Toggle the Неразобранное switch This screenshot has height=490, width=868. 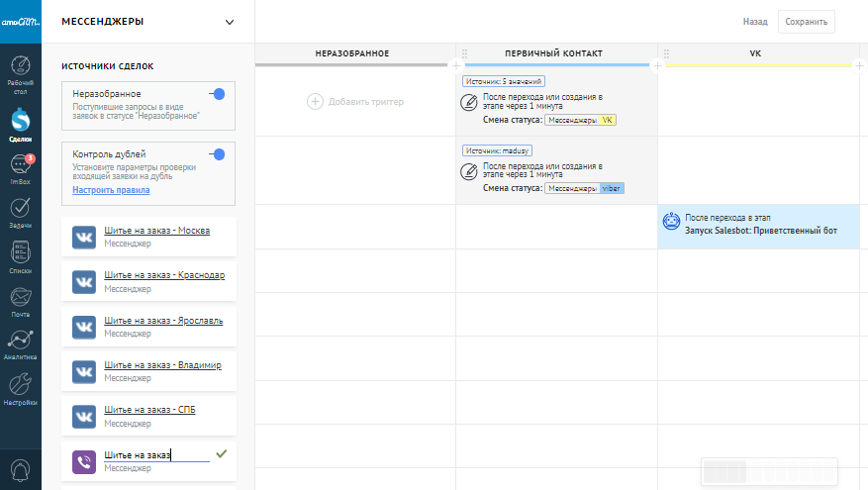pyautogui.click(x=217, y=94)
